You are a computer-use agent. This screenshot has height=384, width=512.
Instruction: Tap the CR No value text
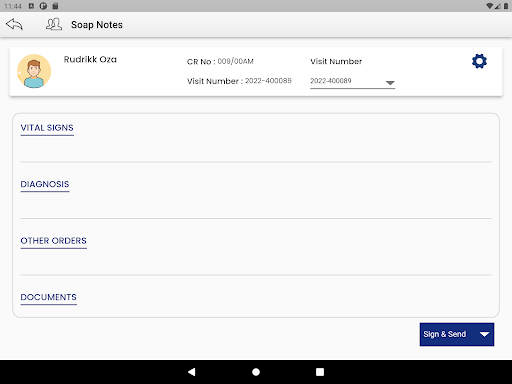click(236, 61)
